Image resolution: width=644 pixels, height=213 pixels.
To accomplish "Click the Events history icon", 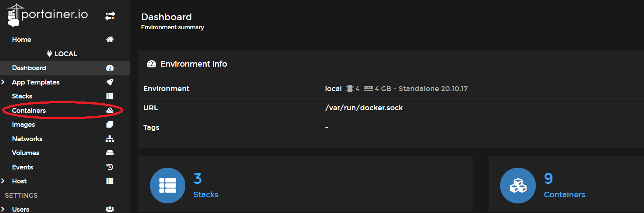I will (x=110, y=167).
